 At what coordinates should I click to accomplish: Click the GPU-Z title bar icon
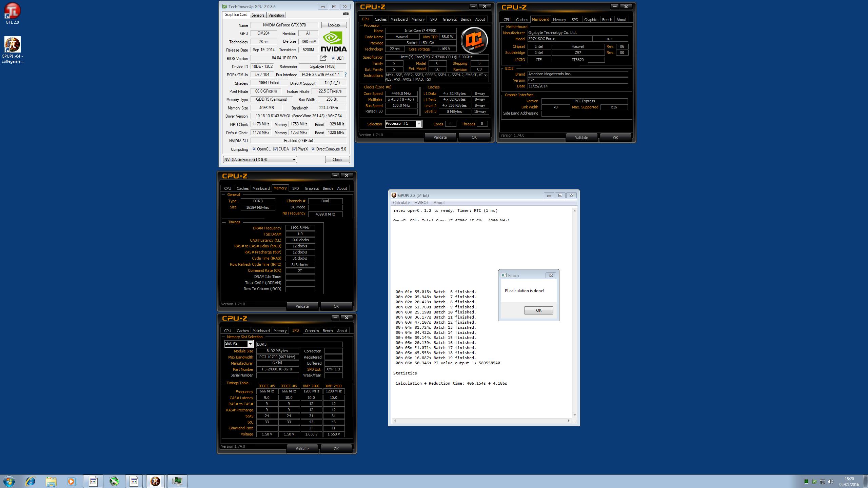point(224,6)
